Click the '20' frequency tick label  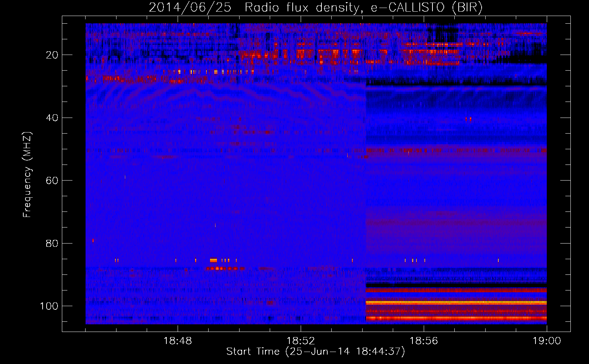52,55
